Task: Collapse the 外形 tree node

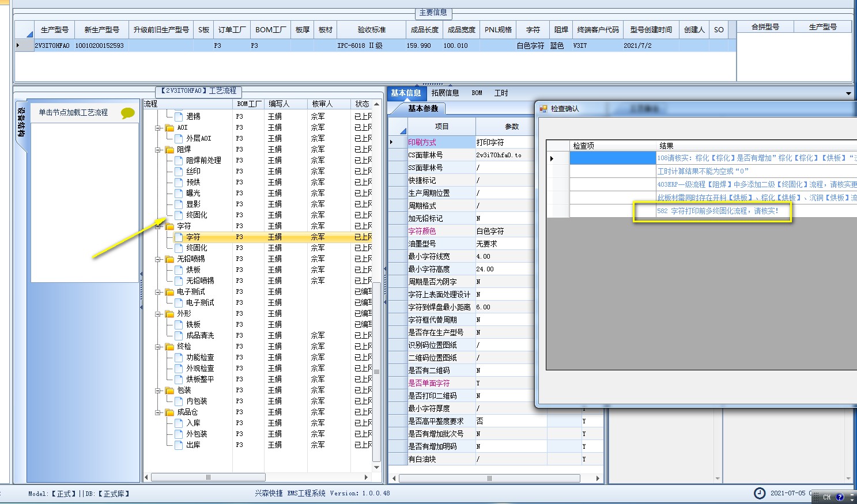Action: pyautogui.click(x=158, y=313)
